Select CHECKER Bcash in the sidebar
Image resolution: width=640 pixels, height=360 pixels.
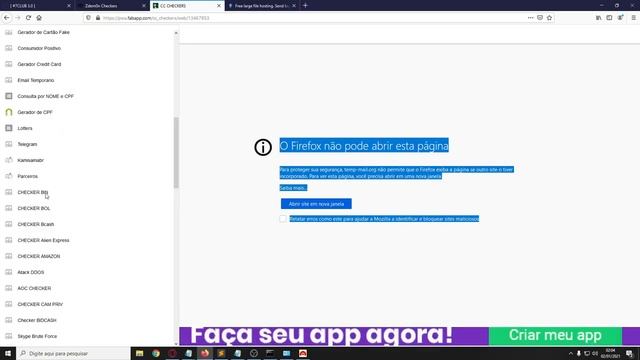tap(36, 224)
